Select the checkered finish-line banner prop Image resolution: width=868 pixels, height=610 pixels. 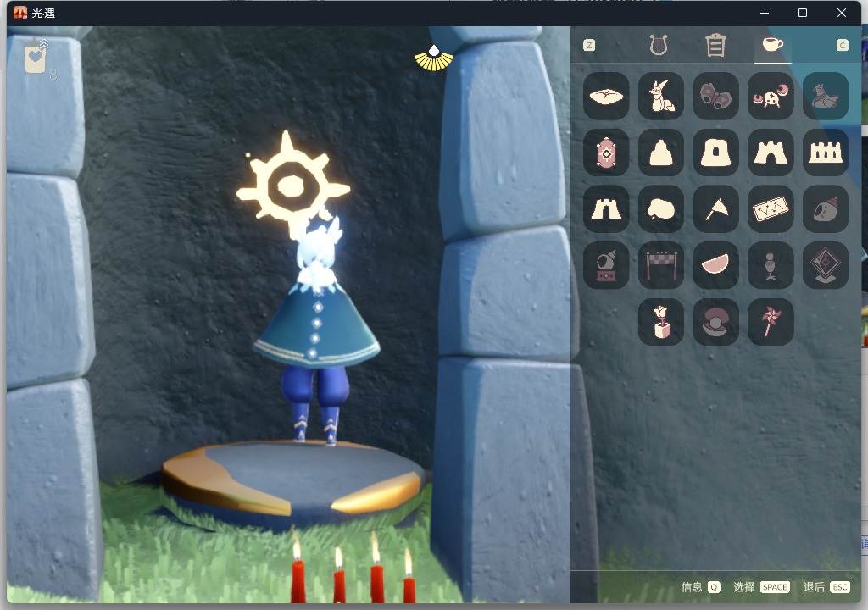pyautogui.click(x=661, y=265)
